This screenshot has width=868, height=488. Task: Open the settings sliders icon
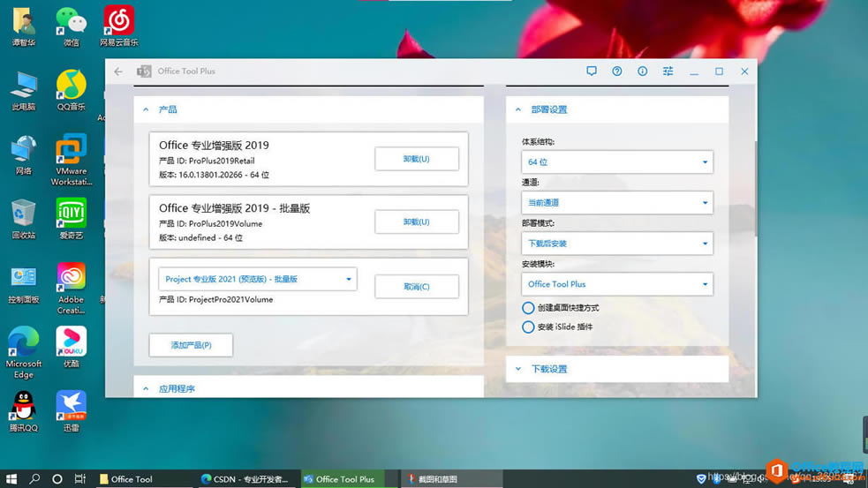pos(668,71)
